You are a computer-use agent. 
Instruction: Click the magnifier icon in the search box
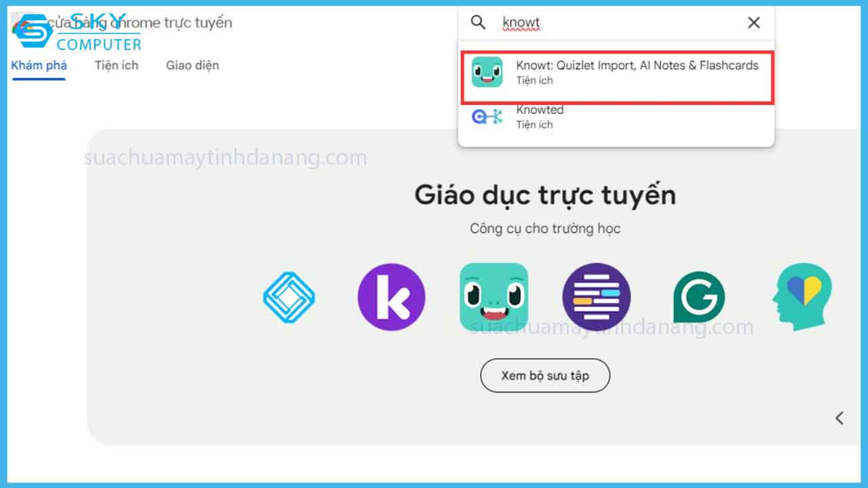(x=478, y=22)
